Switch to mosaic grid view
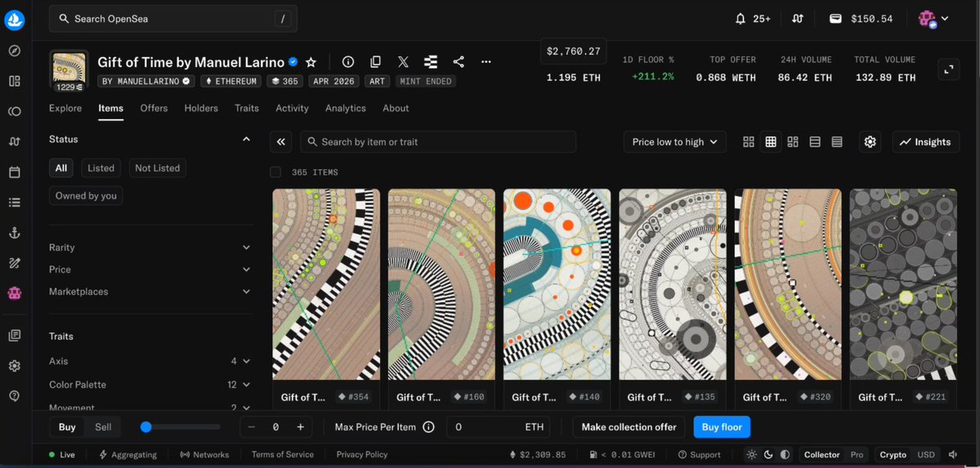This screenshot has height=468, width=980. (793, 142)
